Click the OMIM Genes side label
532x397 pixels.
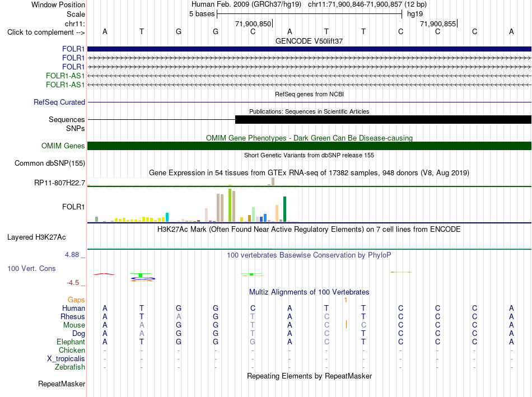(x=63, y=146)
